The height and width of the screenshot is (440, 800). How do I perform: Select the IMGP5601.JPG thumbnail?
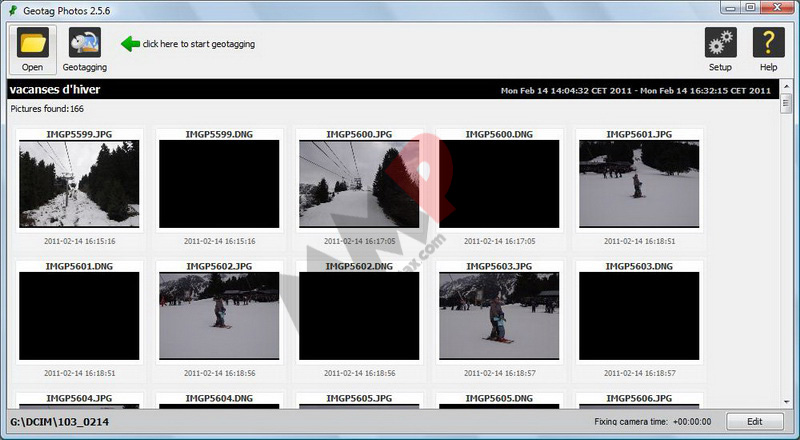tap(639, 184)
